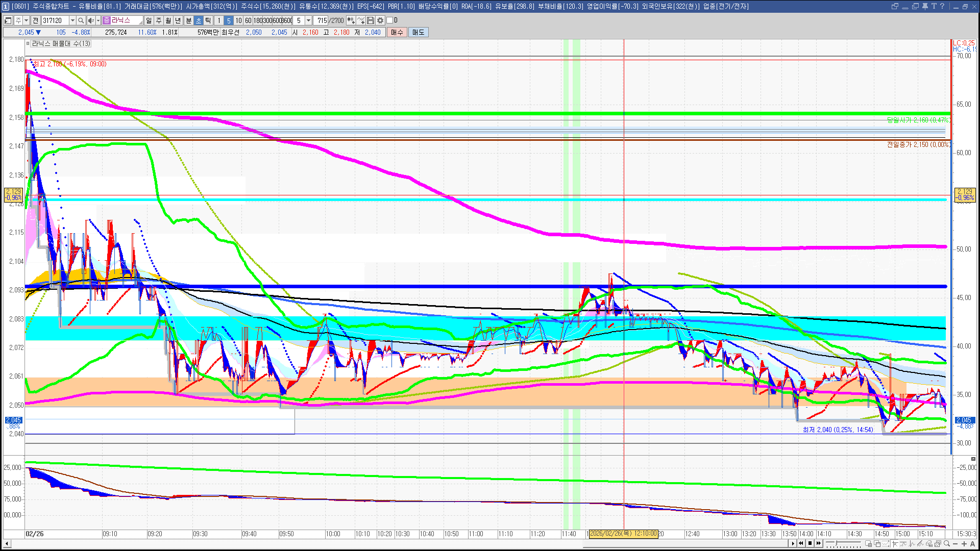Click the 매도 sell button
980x551 pixels.
419,32
